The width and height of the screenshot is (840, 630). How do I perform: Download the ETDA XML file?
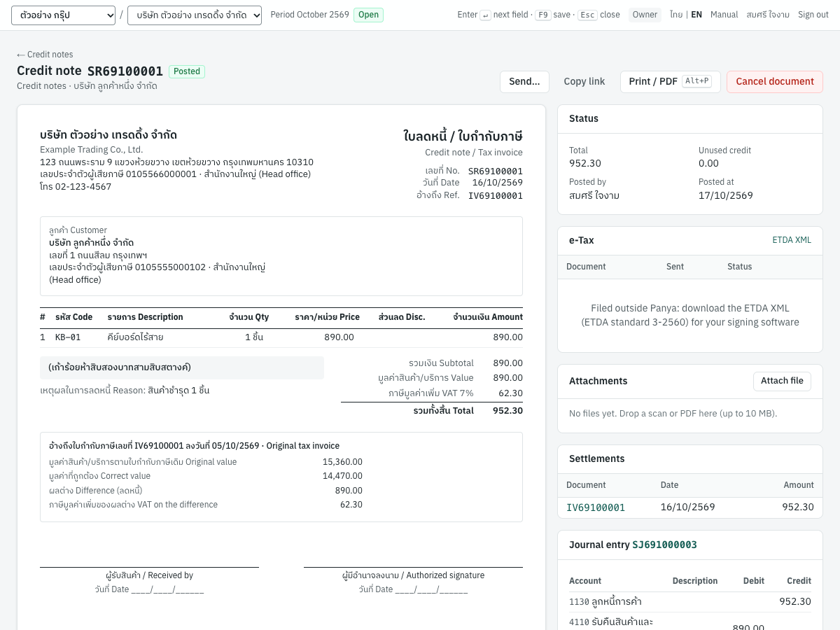(792, 240)
